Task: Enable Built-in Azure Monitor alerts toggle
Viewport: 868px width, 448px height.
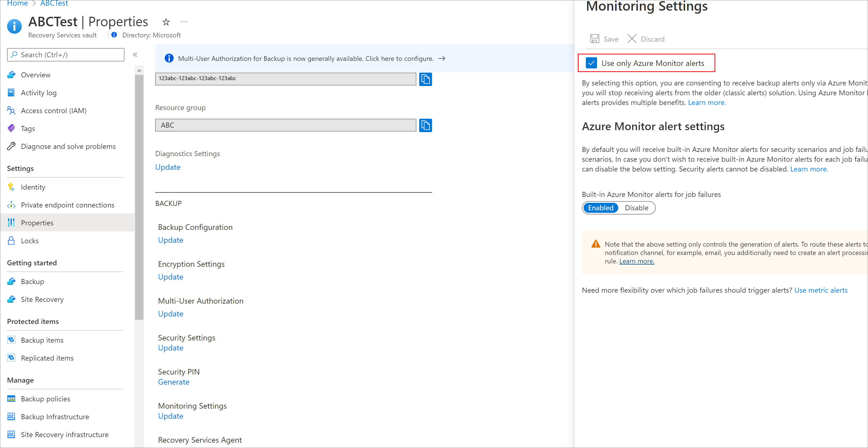Action: click(x=600, y=208)
